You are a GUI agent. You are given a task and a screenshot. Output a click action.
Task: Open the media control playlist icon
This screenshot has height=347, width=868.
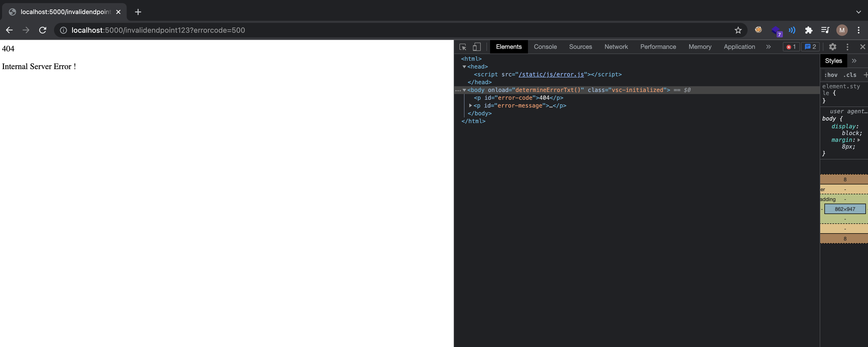[x=825, y=30]
